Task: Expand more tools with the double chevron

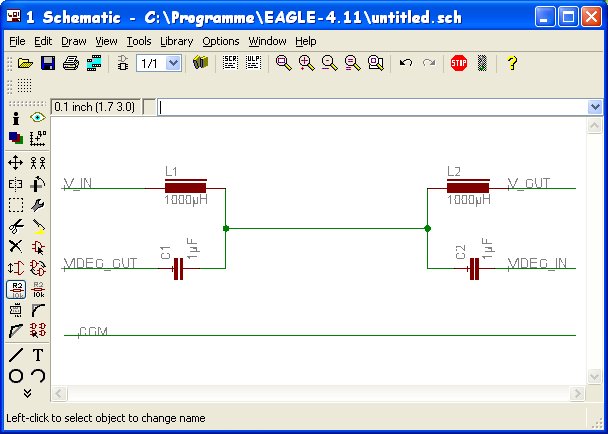Action: (27, 393)
